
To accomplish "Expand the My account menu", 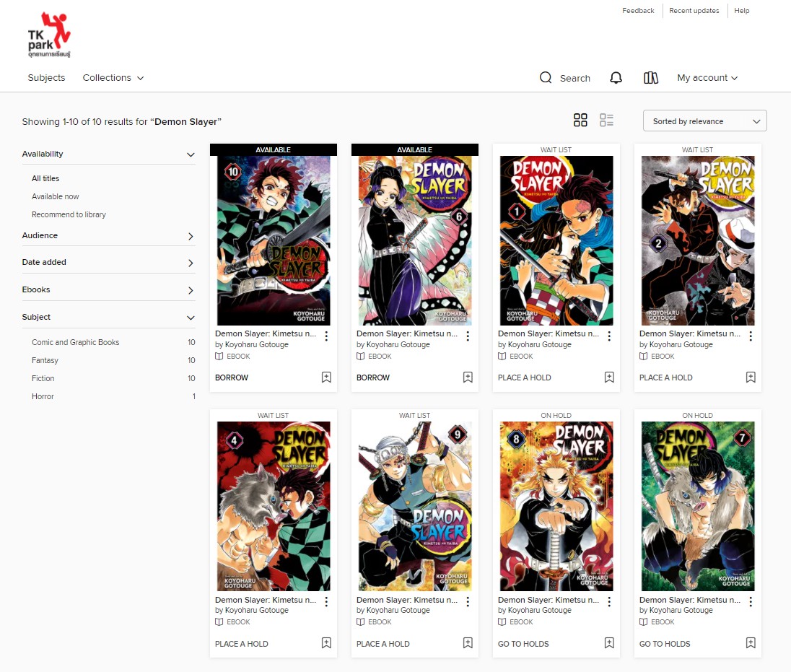I will 707,78.
